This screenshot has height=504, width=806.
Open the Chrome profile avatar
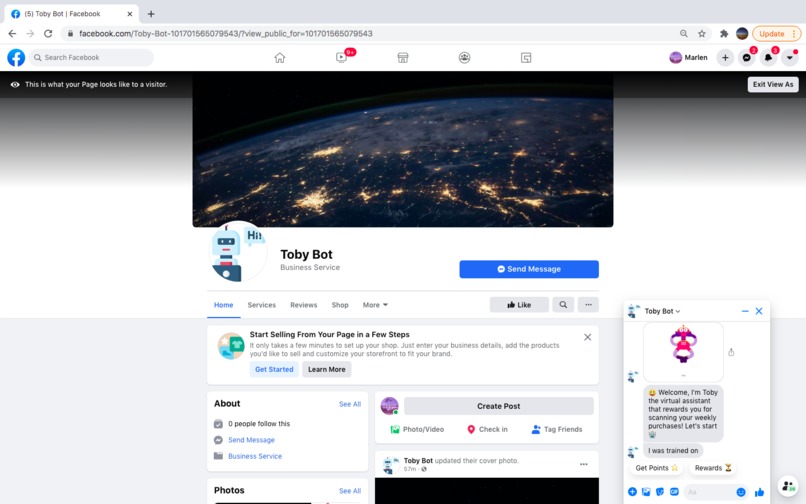point(742,33)
